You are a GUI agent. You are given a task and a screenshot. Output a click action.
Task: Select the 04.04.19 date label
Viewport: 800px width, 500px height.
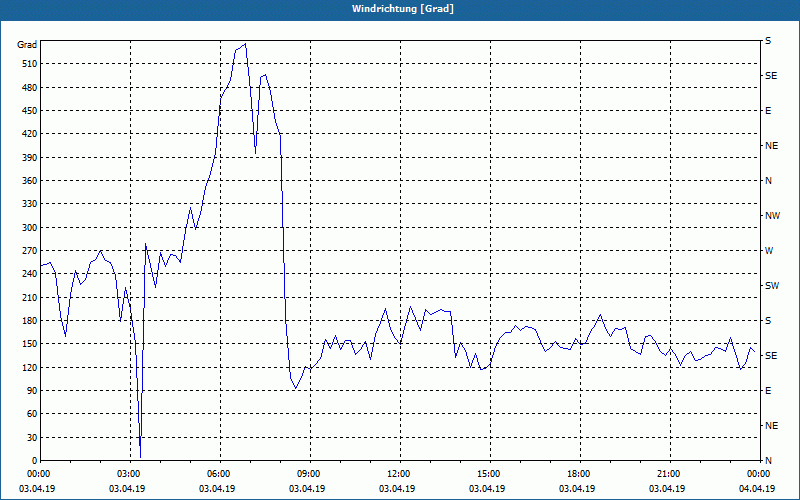click(x=757, y=489)
